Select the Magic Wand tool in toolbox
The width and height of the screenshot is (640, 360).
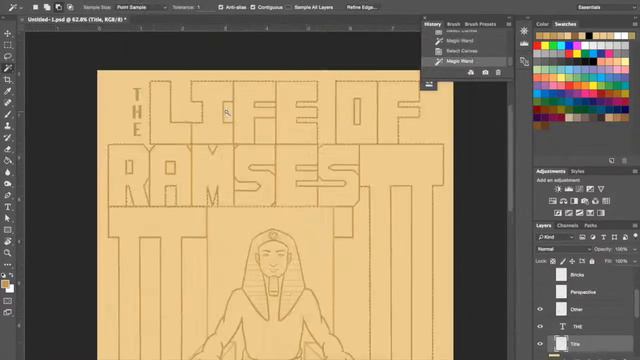click(7, 68)
